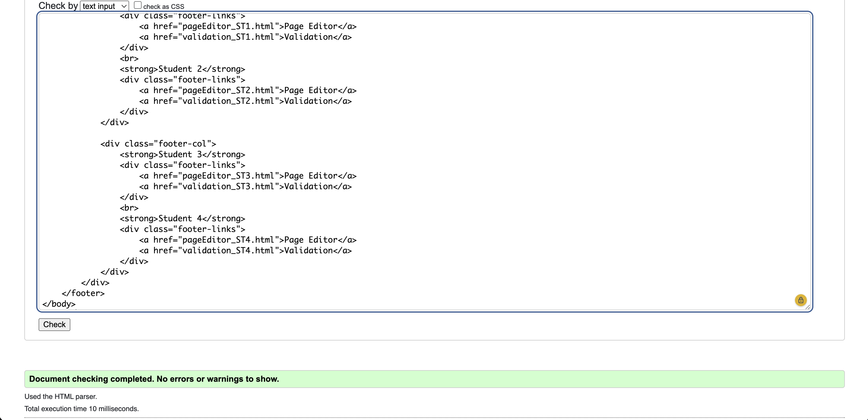868x420 pixels.
Task: Click the yellow padlock icon in textarea
Action: (x=801, y=300)
